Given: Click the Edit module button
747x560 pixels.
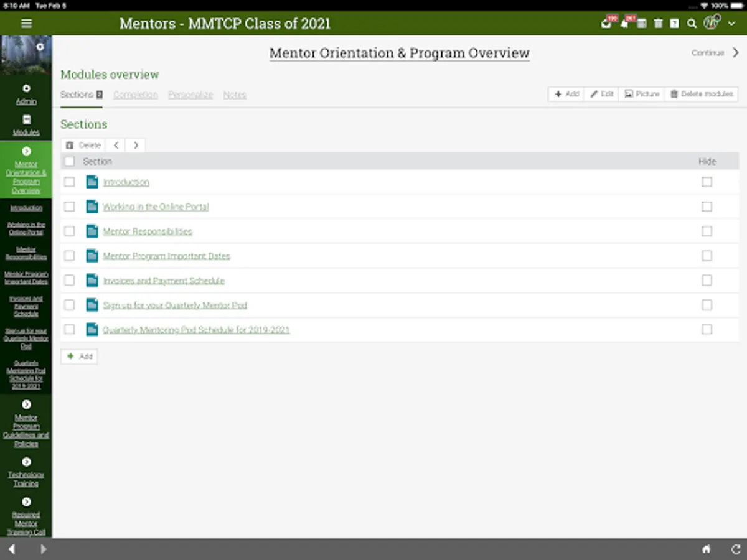Looking at the screenshot, I should tap(601, 94).
